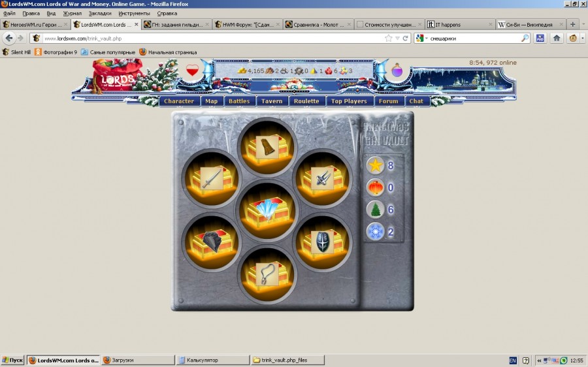Switch to the HeroesWM.ru tab
The image size is (588, 367).
click(35, 24)
